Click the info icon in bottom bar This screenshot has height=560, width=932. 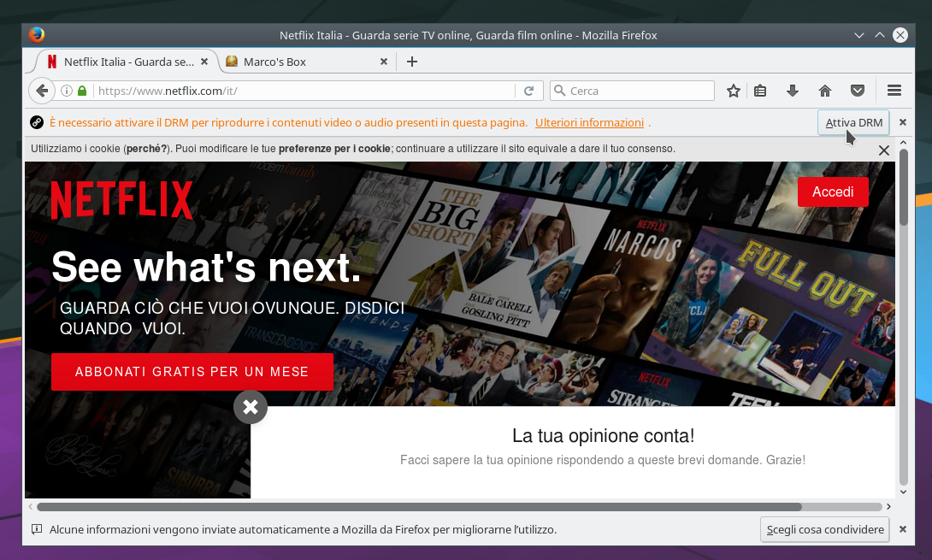coord(36,529)
